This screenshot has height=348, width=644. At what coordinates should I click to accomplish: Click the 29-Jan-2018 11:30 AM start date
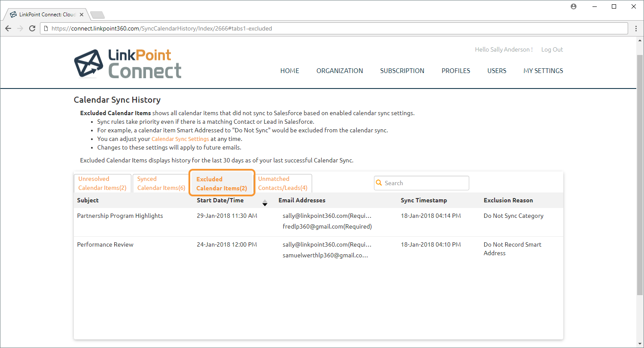(227, 216)
